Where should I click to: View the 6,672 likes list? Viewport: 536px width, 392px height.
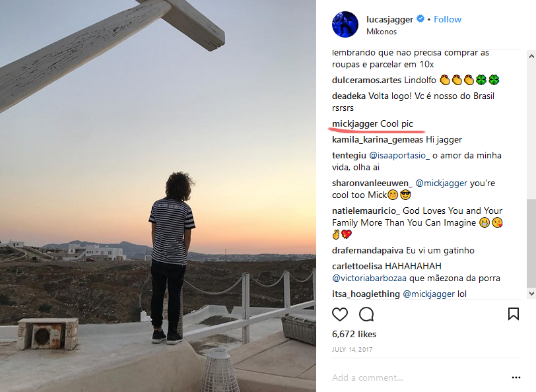pyautogui.click(x=353, y=335)
